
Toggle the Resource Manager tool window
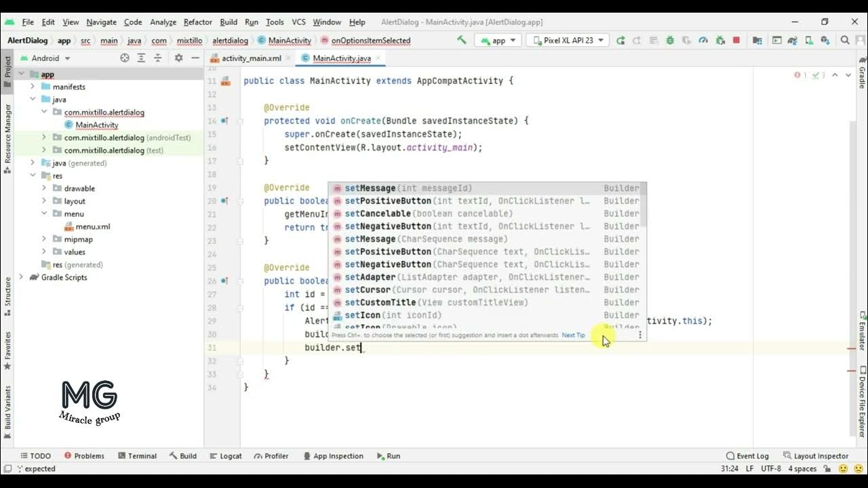coord(7,138)
